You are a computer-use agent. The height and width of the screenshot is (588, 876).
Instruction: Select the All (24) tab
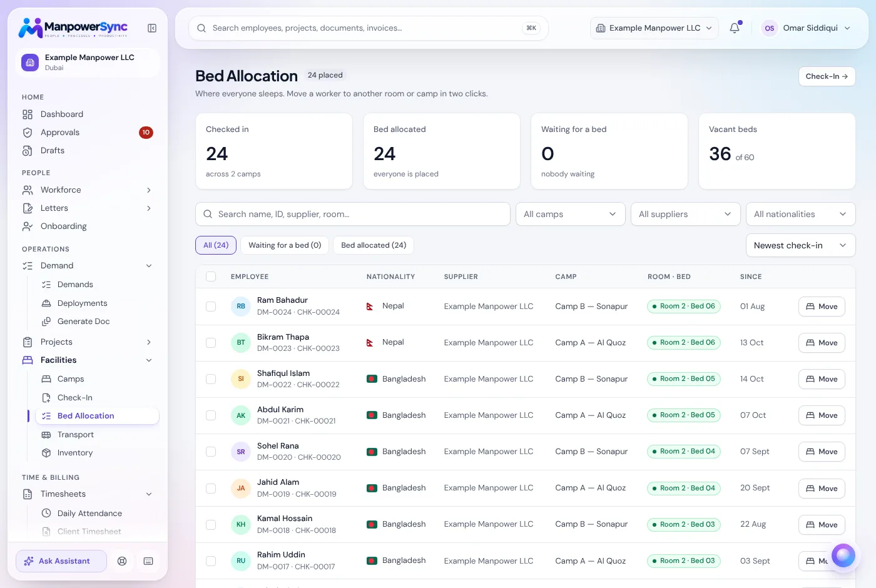(x=216, y=245)
